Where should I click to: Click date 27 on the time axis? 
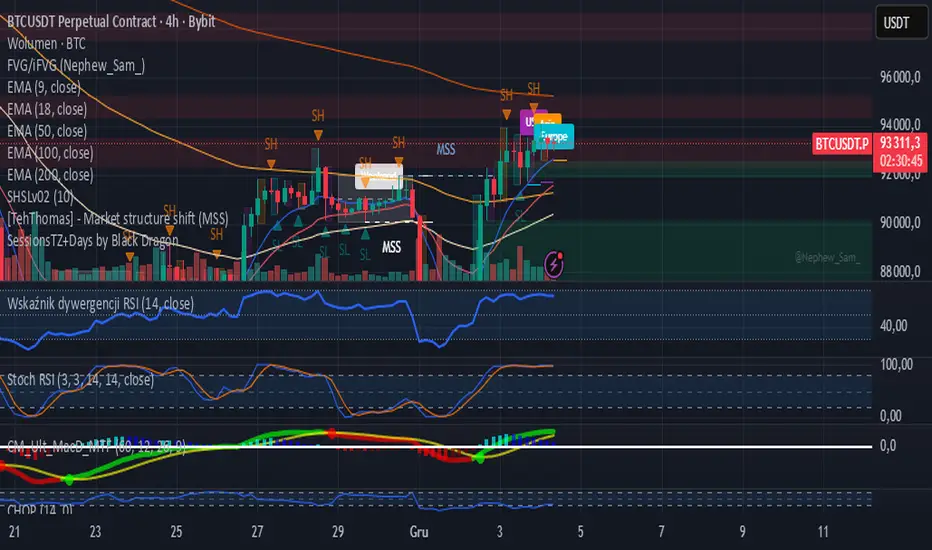point(257,532)
